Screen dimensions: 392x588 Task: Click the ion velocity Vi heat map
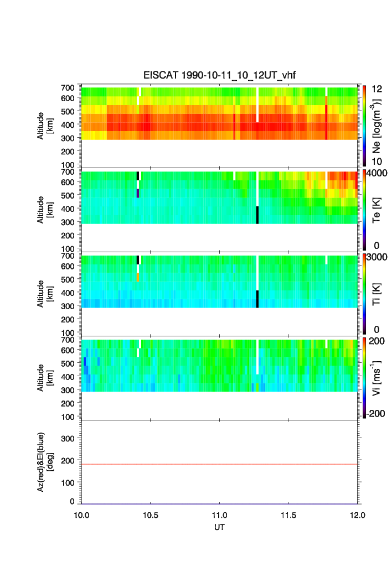(219, 366)
